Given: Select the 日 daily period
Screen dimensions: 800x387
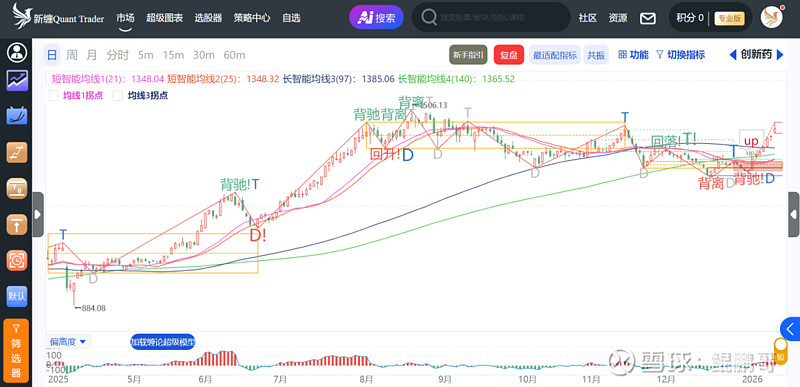Looking at the screenshot, I should pyautogui.click(x=52, y=55).
